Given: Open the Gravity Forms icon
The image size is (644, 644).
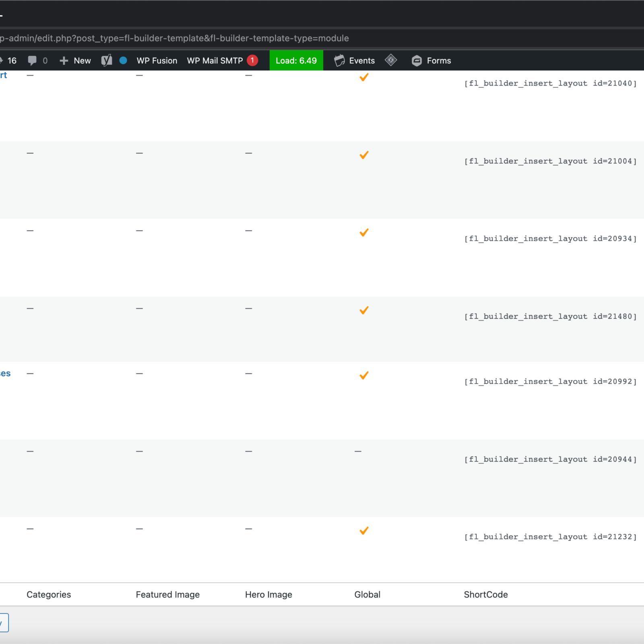Looking at the screenshot, I should click(x=417, y=61).
